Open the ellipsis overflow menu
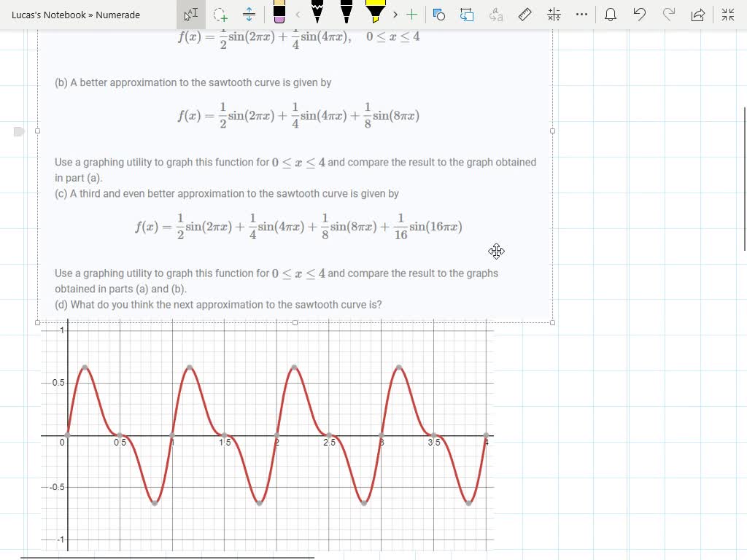This screenshot has width=747, height=560. [581, 14]
